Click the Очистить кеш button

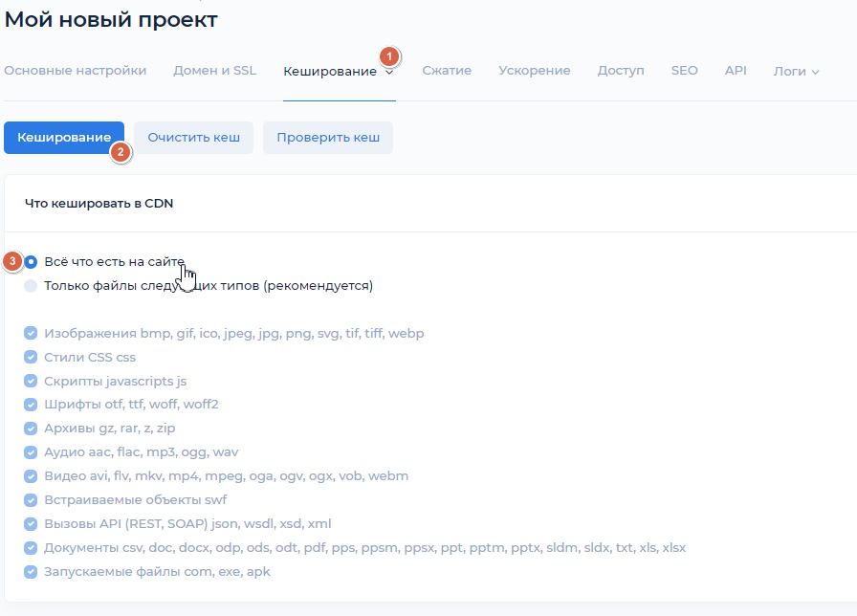pos(193,137)
